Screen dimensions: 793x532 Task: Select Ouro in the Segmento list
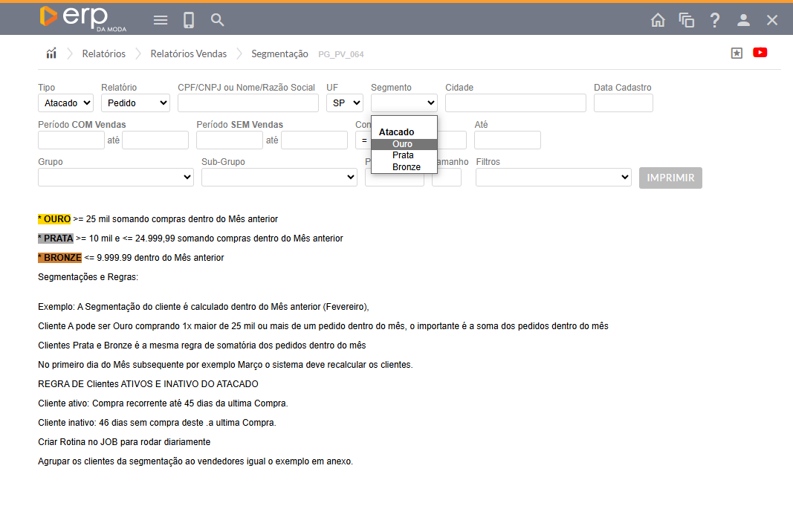coord(403,144)
